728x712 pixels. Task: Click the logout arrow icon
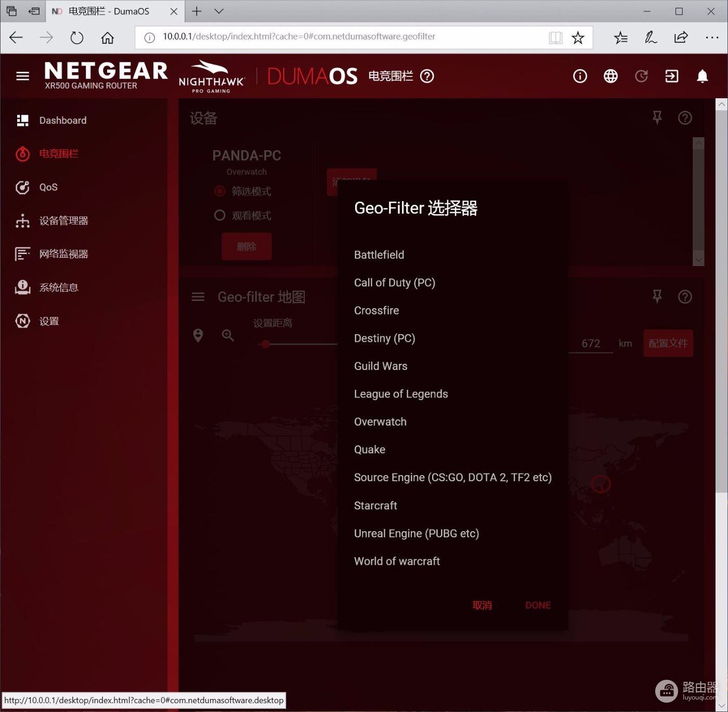(x=671, y=76)
